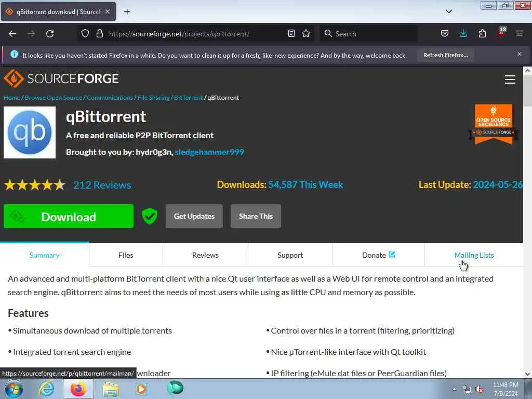The height and width of the screenshot is (399, 532).
Task: Reload the page with the refresh icon
Action: click(x=50, y=34)
